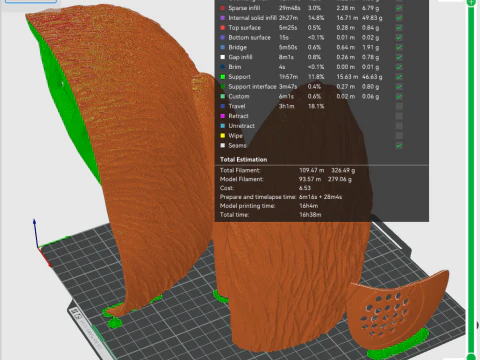Screen dimensions: 480x360
Task: Click the Total time value '16h38m'
Action: 310,215
